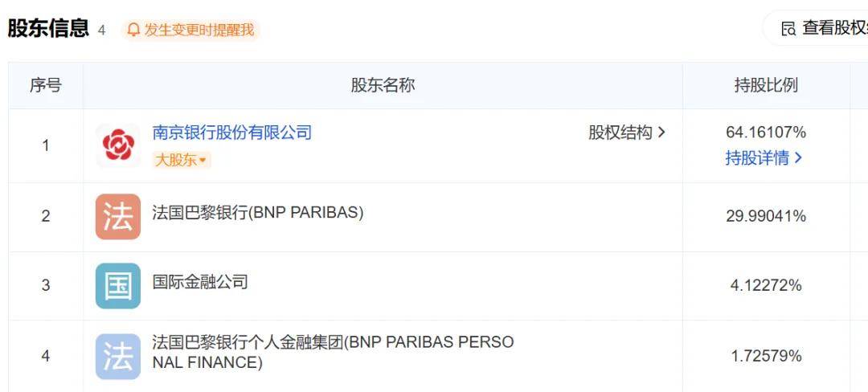Click the 查看股权 button

(824, 29)
